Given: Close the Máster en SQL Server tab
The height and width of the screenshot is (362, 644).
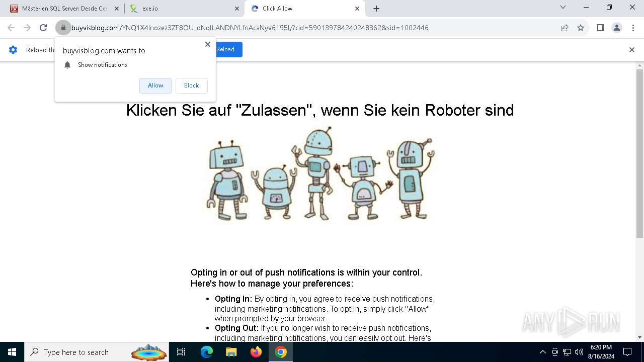Looking at the screenshot, I should (117, 9).
